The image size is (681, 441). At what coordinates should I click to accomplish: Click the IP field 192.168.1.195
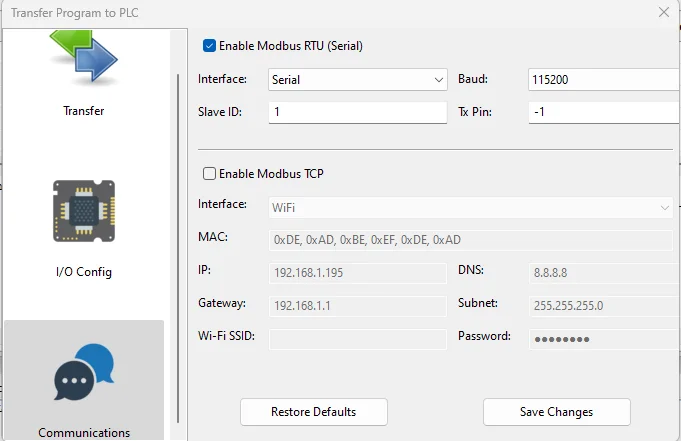pyautogui.click(x=358, y=273)
